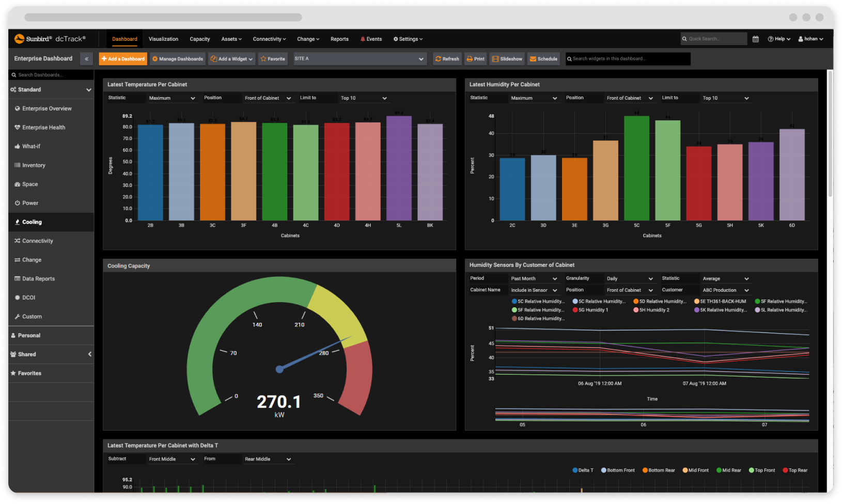842x504 pixels.
Task: Click the Refresh icon button
Action: point(447,59)
